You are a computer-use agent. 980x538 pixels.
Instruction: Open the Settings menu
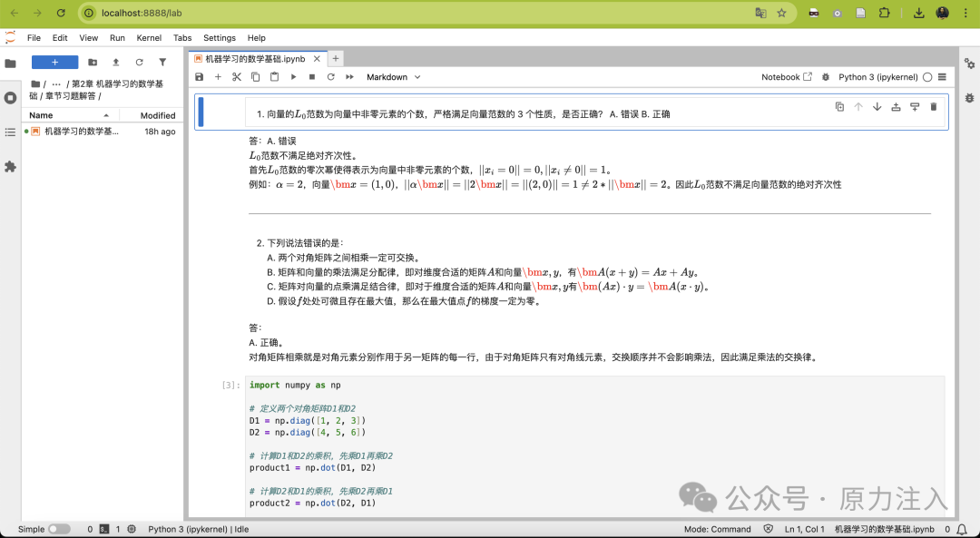point(220,37)
